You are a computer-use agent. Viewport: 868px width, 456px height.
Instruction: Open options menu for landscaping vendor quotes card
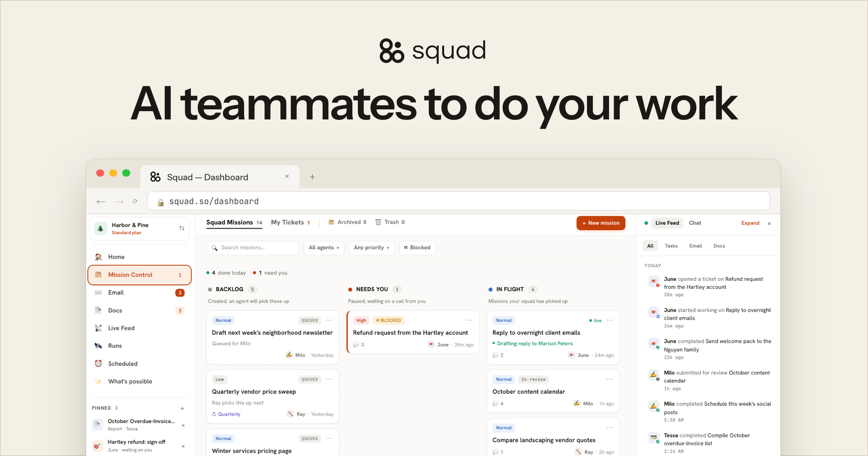click(610, 427)
